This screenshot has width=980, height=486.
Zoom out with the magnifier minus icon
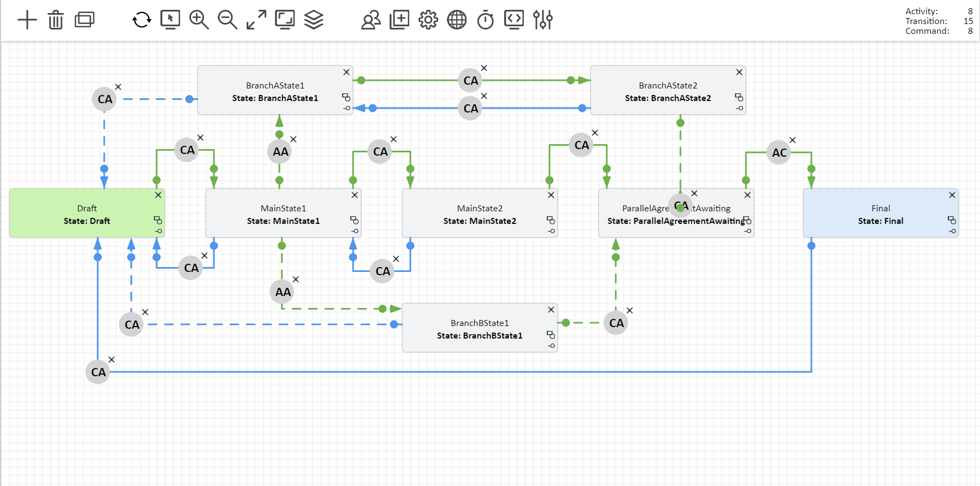(228, 20)
